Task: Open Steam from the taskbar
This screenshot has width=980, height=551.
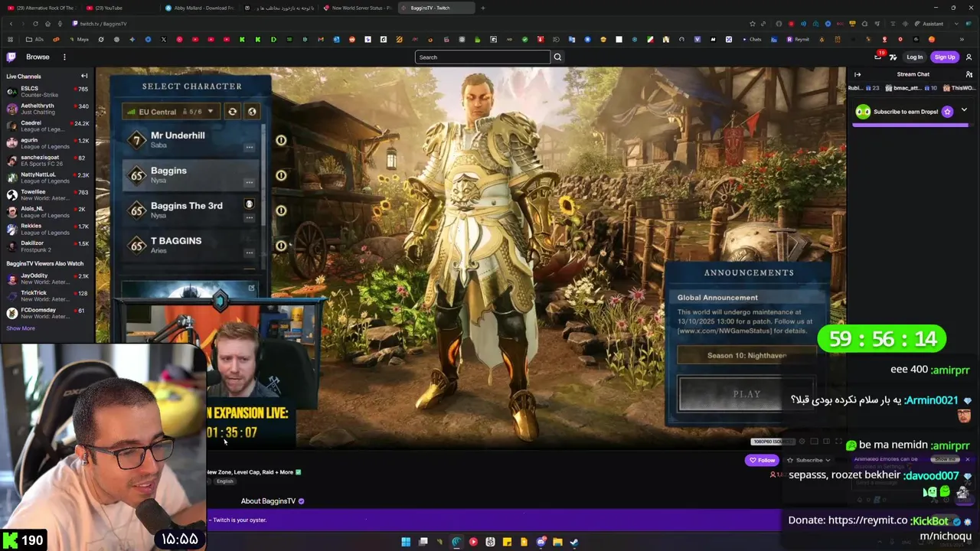Action: pos(574,542)
